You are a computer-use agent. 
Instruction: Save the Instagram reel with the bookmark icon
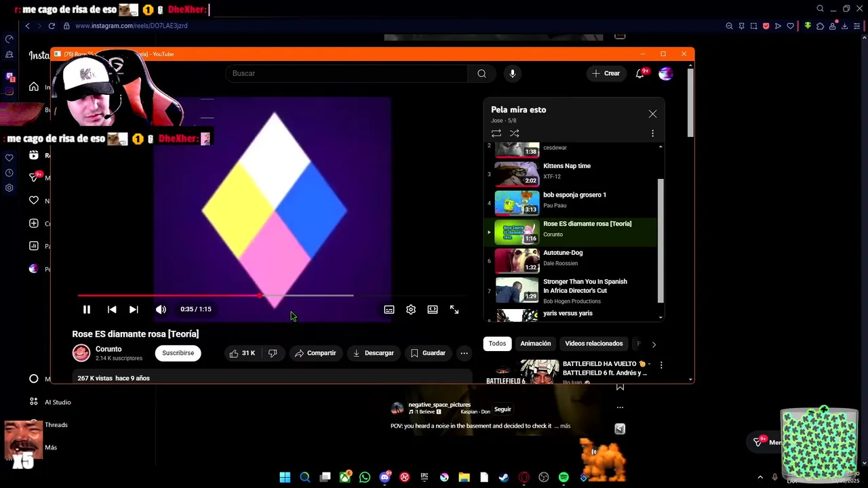620,386
